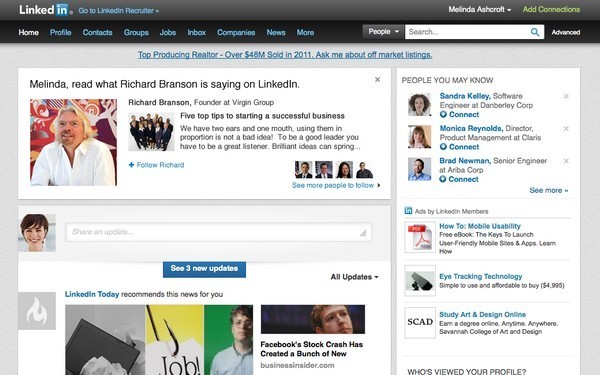Click the Connect icon for Sandra Kelley
Screen dimensions: 600x375
click(443, 114)
